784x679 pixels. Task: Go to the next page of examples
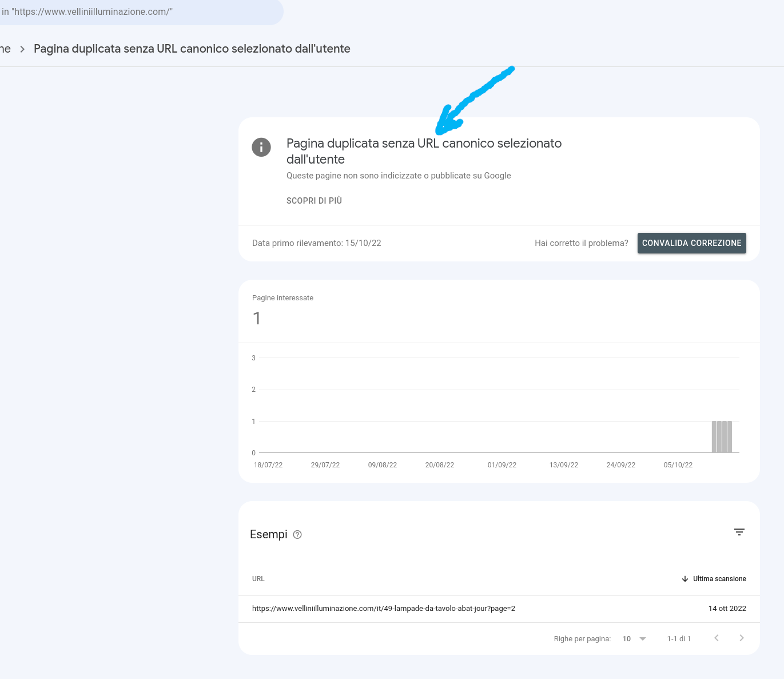pyautogui.click(x=742, y=638)
